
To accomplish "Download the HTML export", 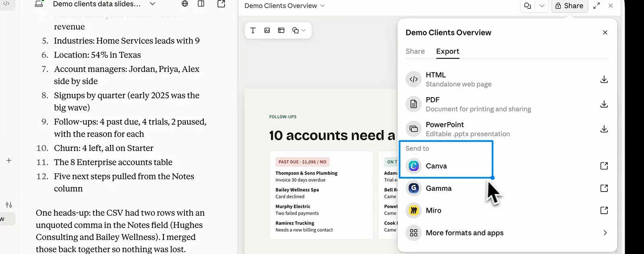I will click(604, 79).
